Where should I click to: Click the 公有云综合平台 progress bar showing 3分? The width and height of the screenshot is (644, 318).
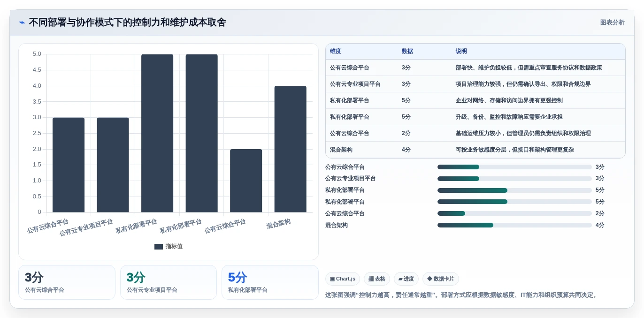(x=514, y=167)
